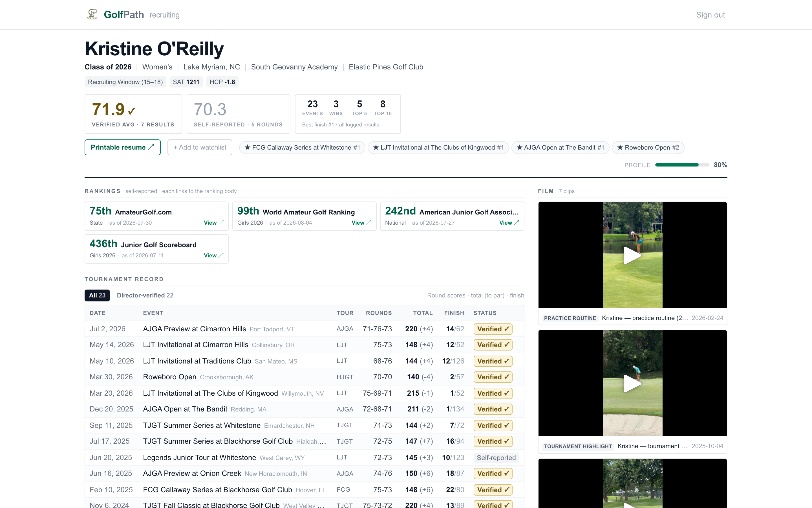Play the practice routine video clip
812x508 pixels.
point(632,255)
